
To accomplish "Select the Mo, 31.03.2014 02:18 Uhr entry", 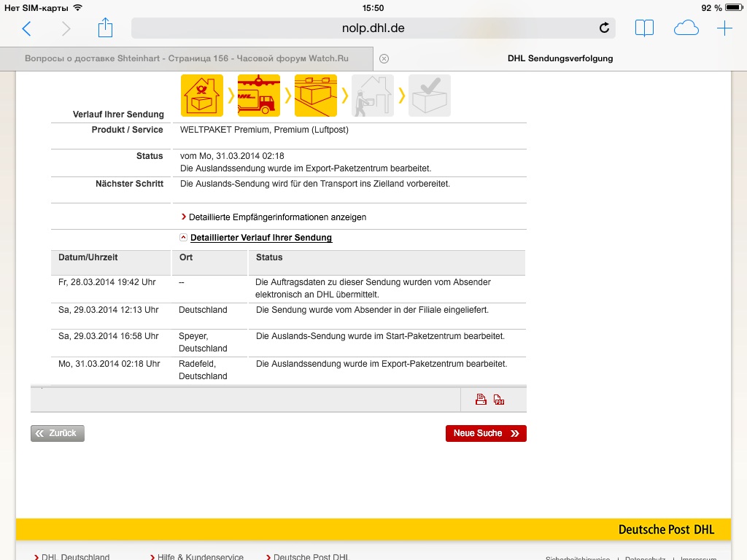I will pos(109,363).
